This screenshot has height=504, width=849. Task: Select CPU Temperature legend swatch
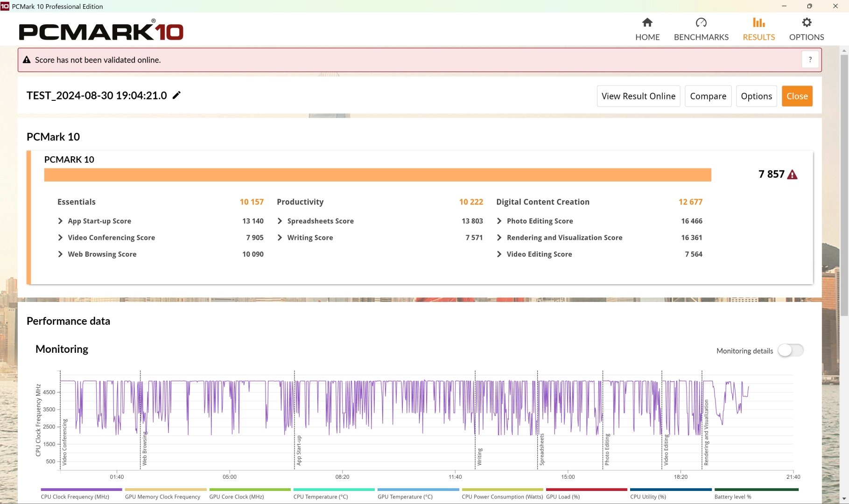click(334, 490)
